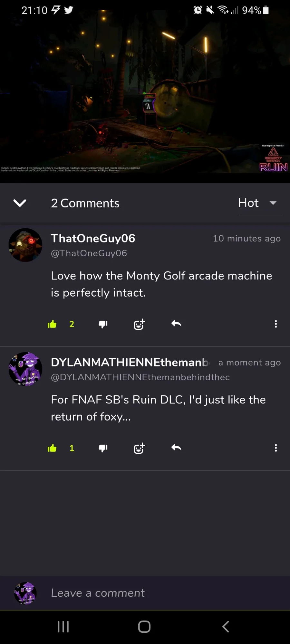
Task: Add emoji reaction to DYLANMATHIENNE's comment
Action: coord(139,448)
